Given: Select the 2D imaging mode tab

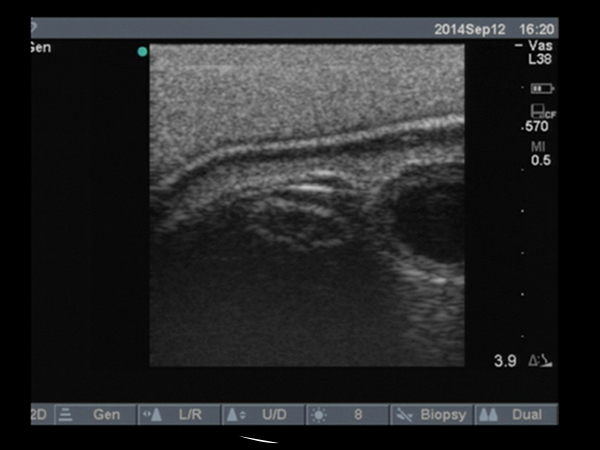Looking at the screenshot, I should pos(39,413).
